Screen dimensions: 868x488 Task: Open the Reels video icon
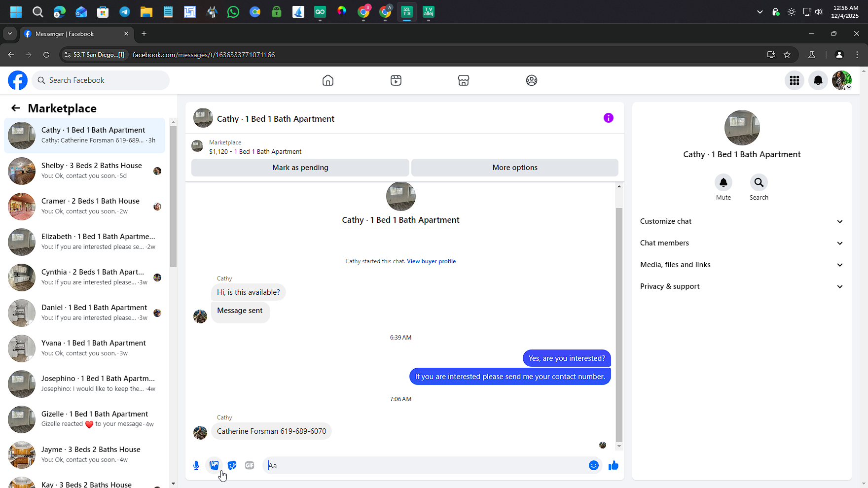point(396,80)
